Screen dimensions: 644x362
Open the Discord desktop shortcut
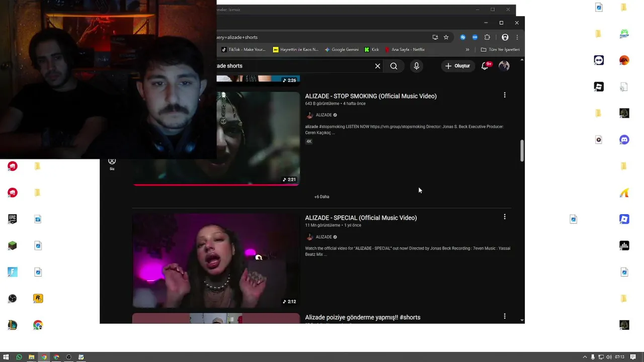(624, 140)
